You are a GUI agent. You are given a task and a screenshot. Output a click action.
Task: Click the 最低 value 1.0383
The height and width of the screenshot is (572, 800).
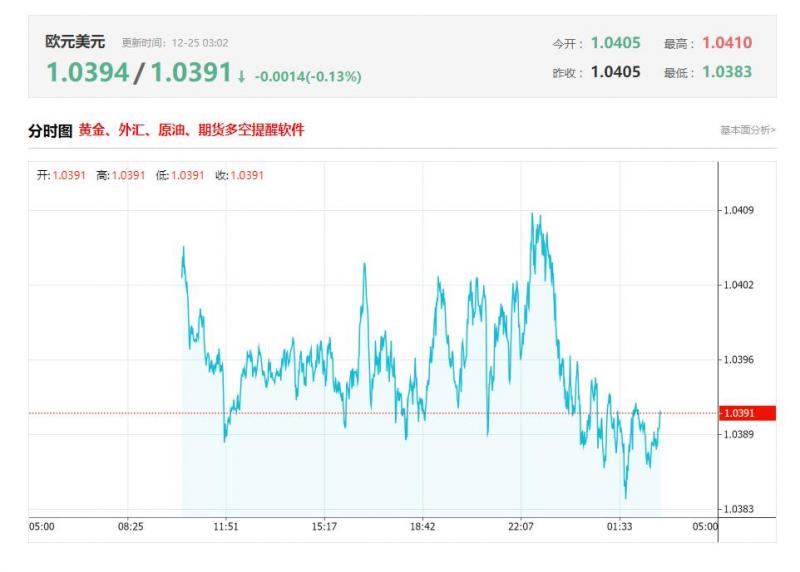point(727,72)
